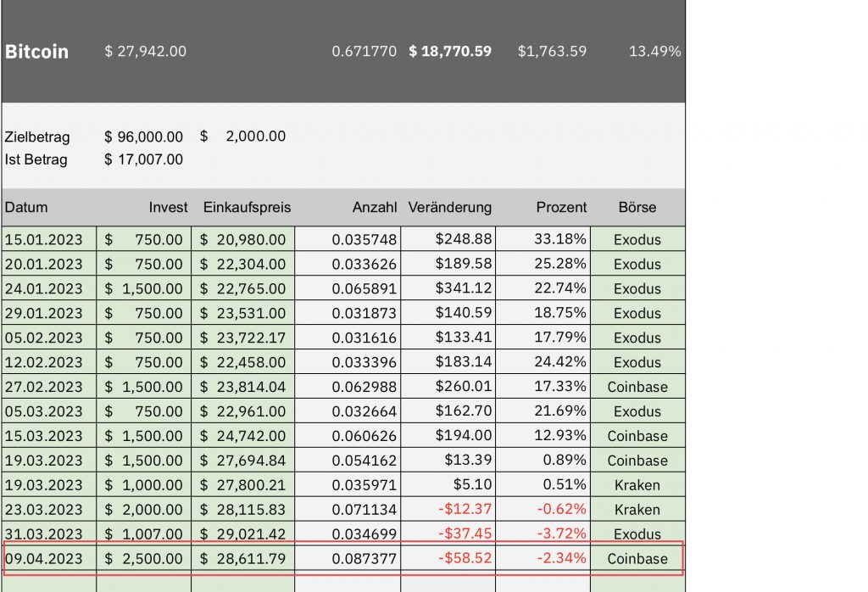Select the red -0.62% percent cell

[543, 510]
